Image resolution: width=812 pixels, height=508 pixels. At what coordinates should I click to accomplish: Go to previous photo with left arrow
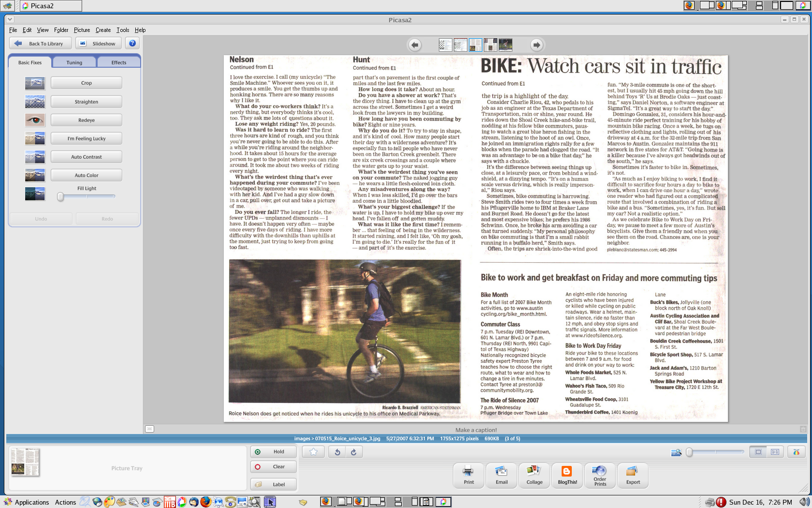coord(415,45)
